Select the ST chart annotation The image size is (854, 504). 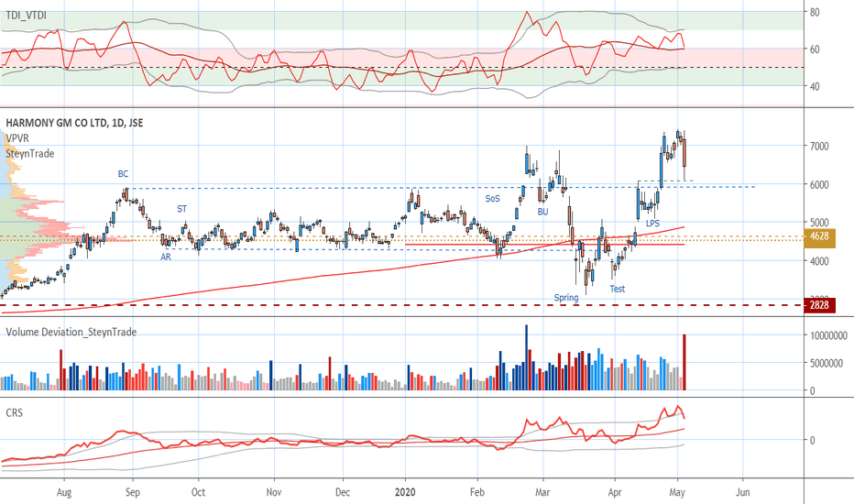(x=182, y=209)
